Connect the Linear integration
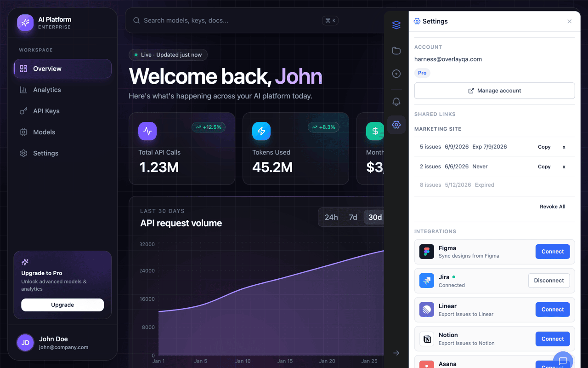588x368 pixels. pos(553,310)
